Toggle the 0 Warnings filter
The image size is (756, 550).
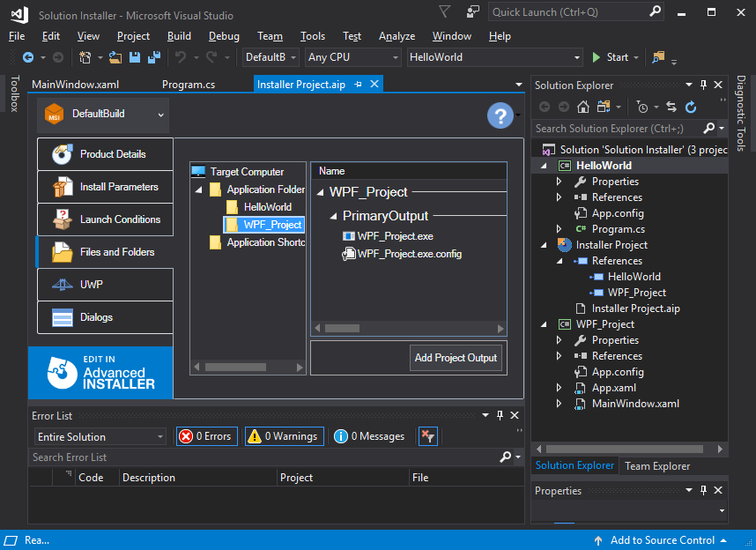285,436
